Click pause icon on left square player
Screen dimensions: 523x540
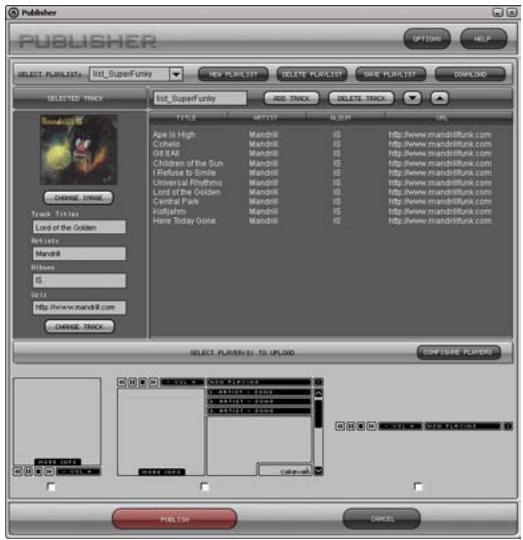(x=28, y=471)
